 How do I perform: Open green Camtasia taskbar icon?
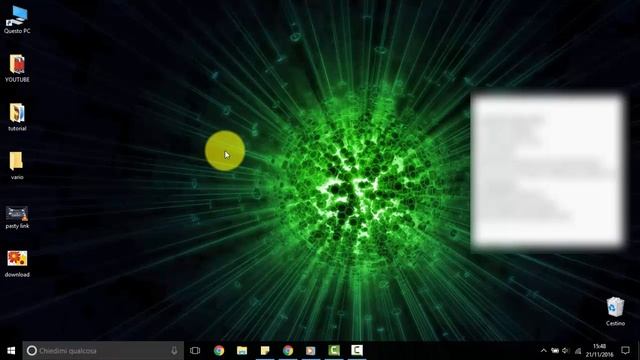334,351
